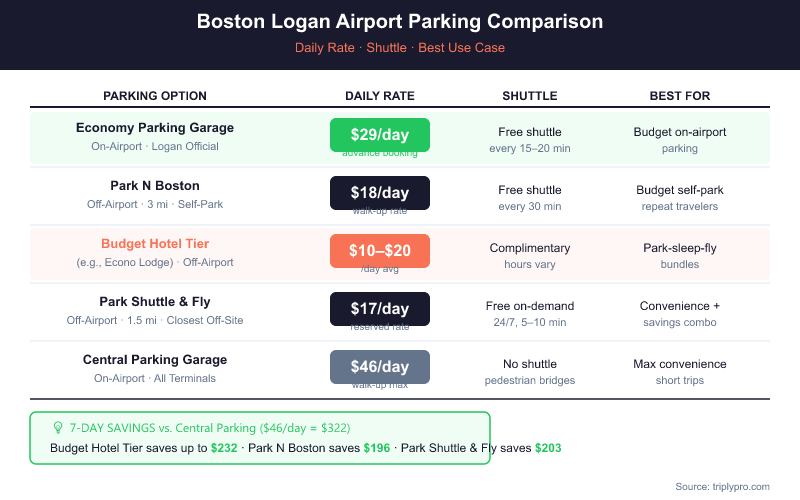Screen dimensions: 800x500
Task: Click the Park N Boston row title
Action: point(155,186)
